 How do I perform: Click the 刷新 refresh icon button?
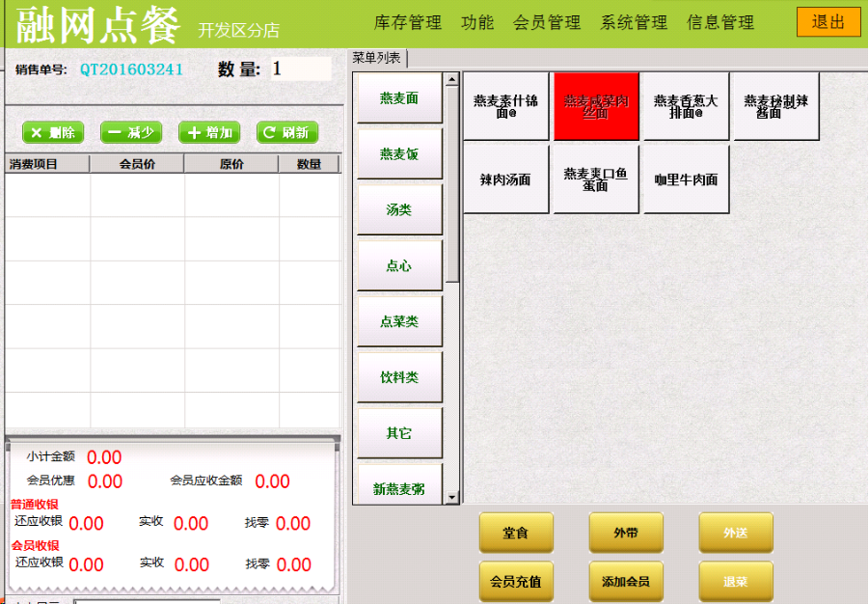point(286,132)
